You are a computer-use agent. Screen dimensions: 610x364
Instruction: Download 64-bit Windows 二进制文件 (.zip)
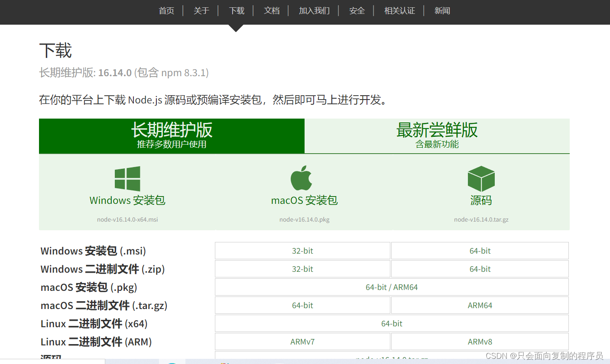[480, 269]
